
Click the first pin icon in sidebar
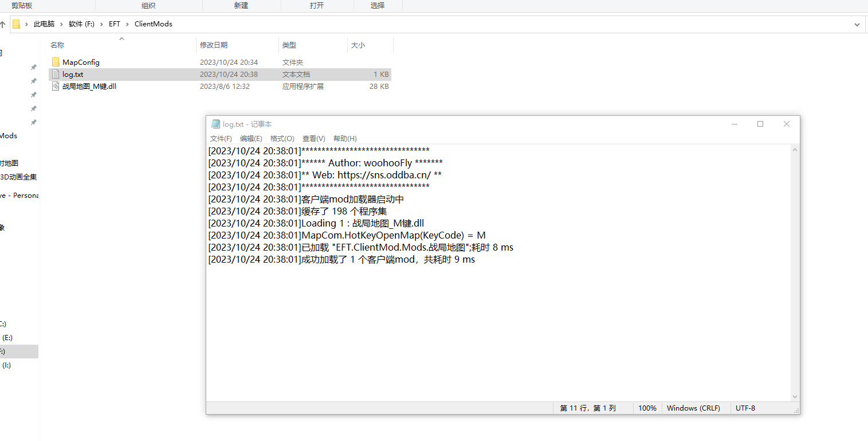pos(34,67)
